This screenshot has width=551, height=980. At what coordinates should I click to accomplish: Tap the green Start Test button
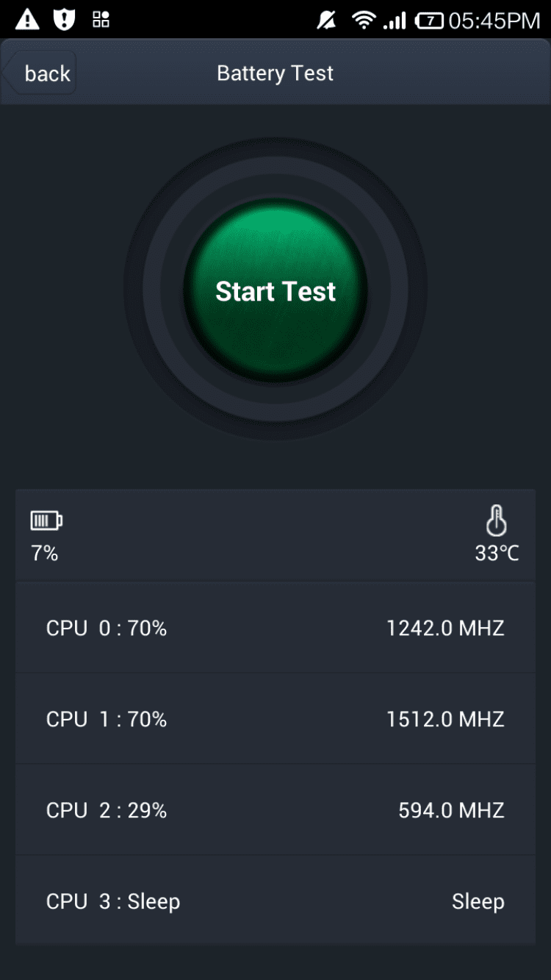point(275,291)
